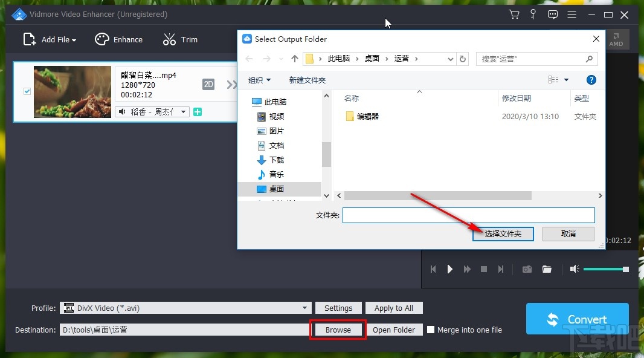
Task: Play the video preview
Action: pos(449,269)
